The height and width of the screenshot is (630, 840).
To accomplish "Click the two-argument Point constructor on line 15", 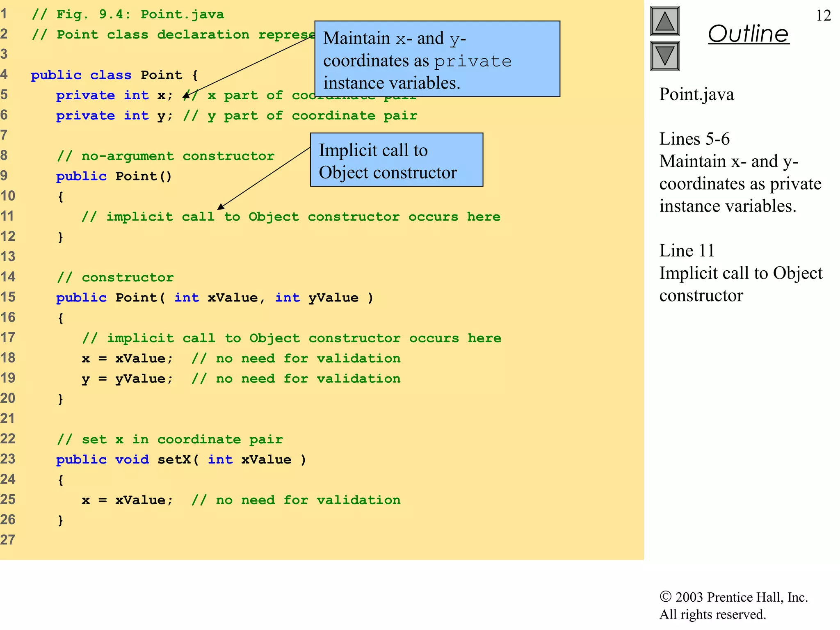I will (214, 297).
